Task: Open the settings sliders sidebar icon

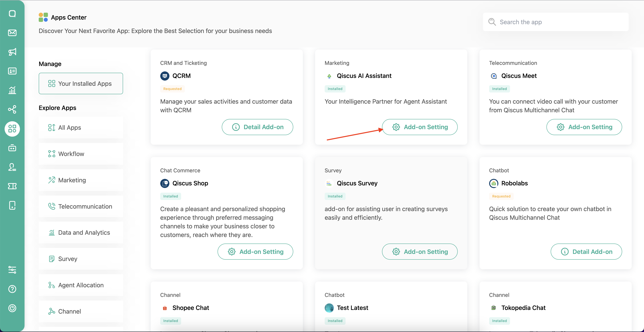Action: 12,270
